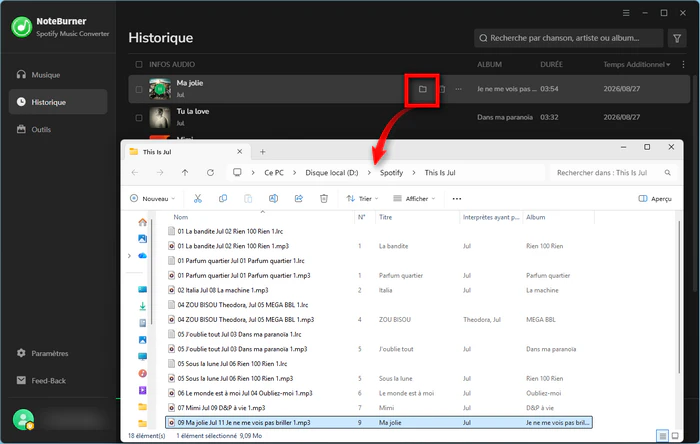Viewport: 700px width, 444px height.
Task: Switch to details view icon in status bar
Action: 663,436
